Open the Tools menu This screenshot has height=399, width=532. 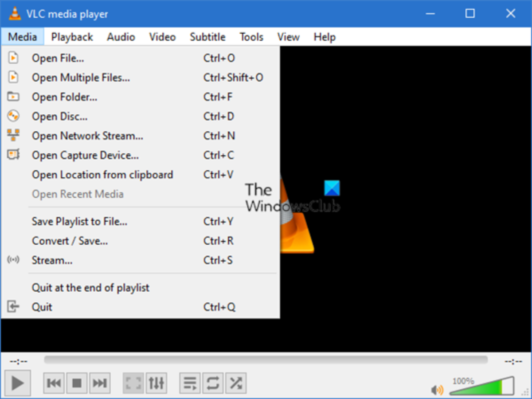point(251,37)
